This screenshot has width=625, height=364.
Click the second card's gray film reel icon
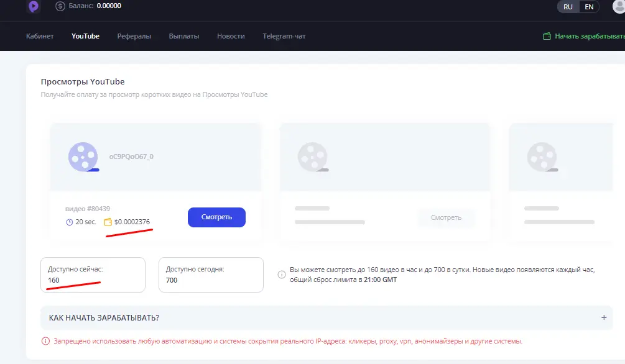[313, 157]
